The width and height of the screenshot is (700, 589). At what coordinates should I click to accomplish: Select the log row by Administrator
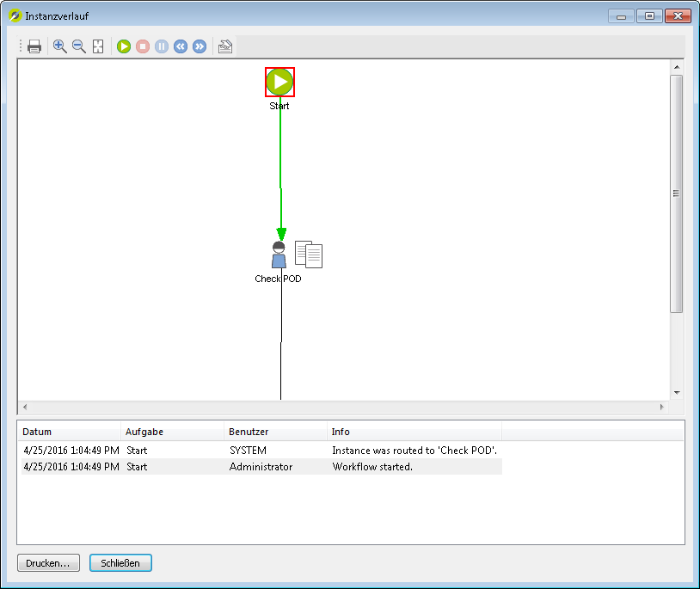(261, 467)
